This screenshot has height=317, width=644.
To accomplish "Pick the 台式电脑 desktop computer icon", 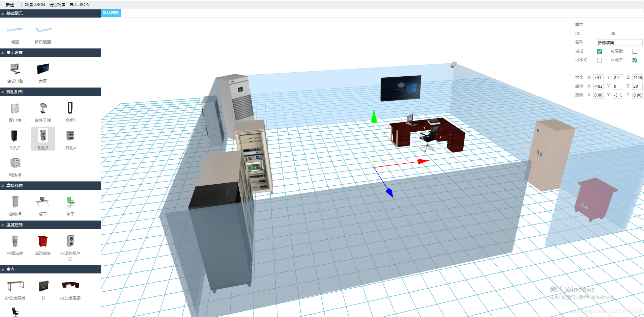I will point(15,69).
